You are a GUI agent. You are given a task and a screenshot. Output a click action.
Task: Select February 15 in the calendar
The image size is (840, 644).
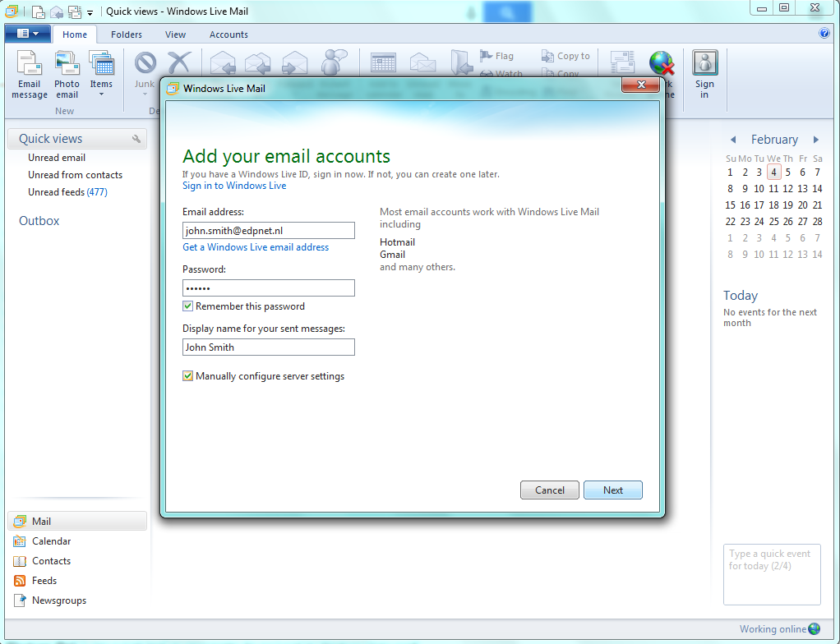click(x=730, y=205)
